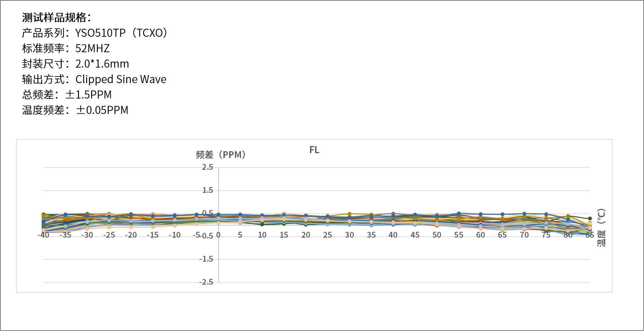Click the 1.5 label on the vertical axis
Image resolution: width=644 pixels, height=331 pixels.
tap(208, 190)
